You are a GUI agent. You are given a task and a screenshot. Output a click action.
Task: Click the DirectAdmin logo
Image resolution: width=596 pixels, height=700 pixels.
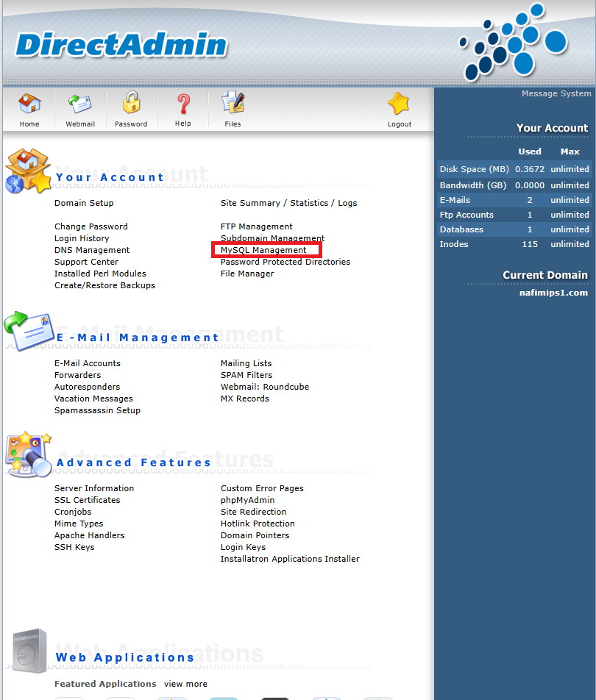click(x=121, y=45)
